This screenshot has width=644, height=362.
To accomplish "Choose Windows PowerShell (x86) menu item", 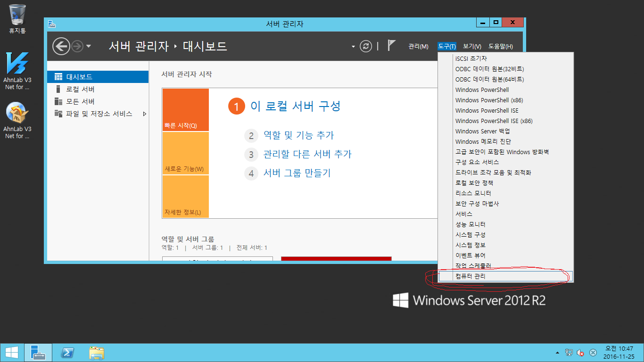I will (x=506, y=100).
